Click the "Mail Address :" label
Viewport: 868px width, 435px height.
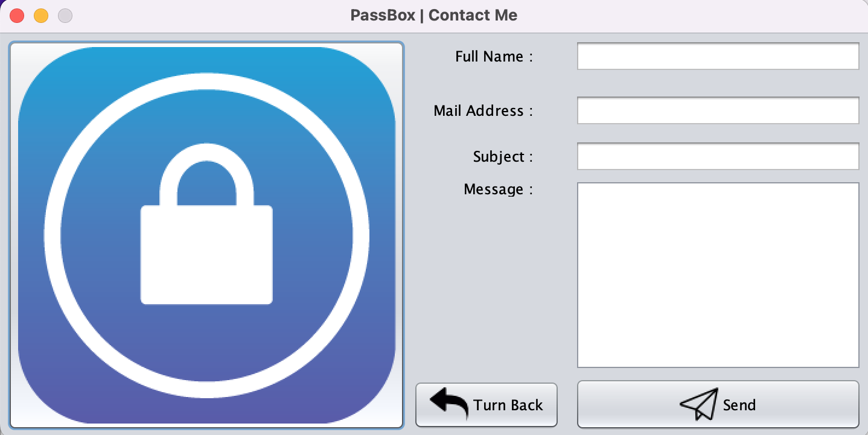click(x=483, y=111)
